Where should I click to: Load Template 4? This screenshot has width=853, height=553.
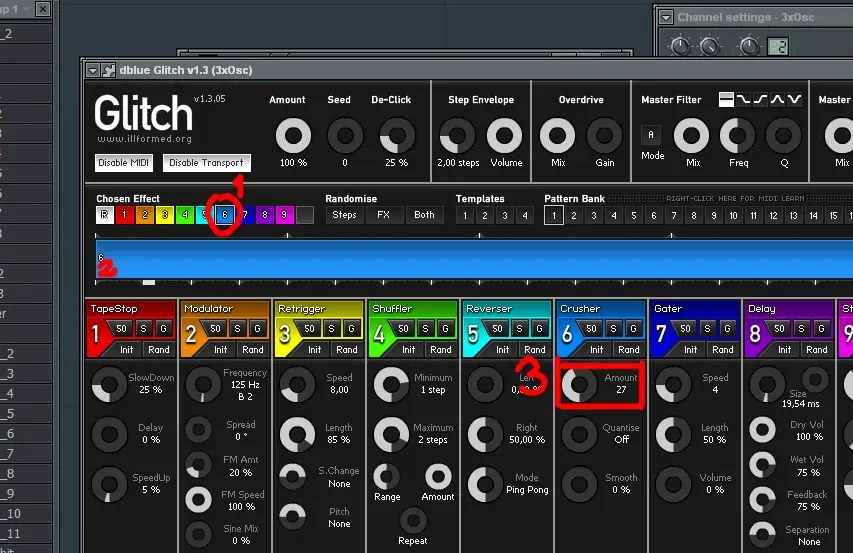tap(525, 215)
